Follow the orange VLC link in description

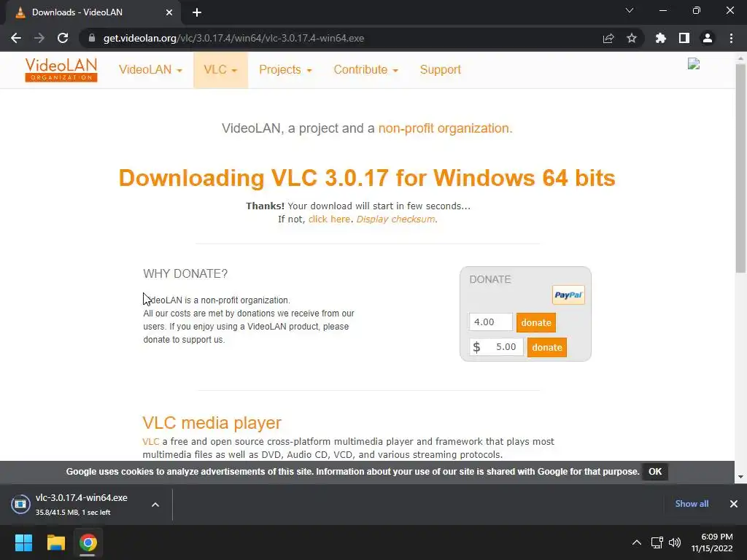(x=150, y=441)
